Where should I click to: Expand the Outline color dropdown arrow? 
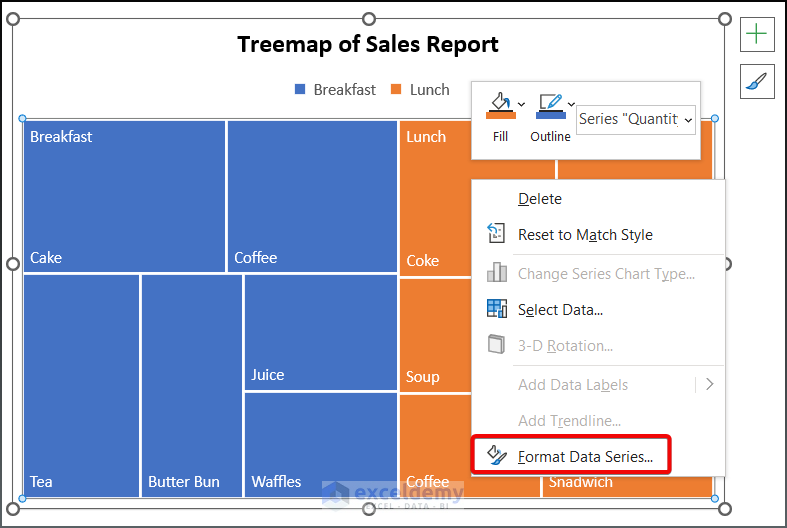pos(571,104)
